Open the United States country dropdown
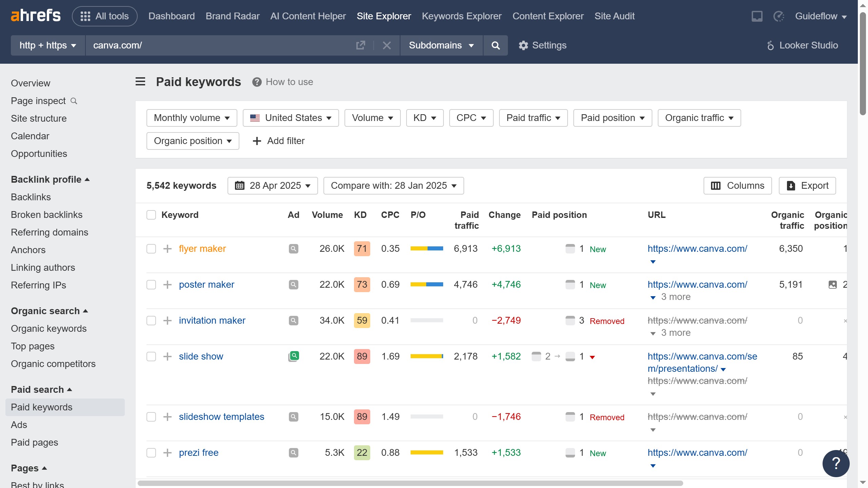The image size is (868, 488). 291,118
